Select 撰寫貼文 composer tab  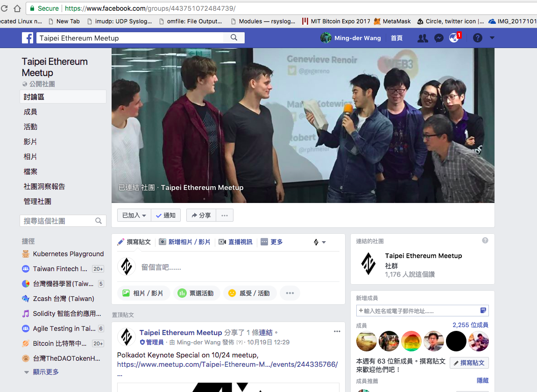[x=134, y=242]
